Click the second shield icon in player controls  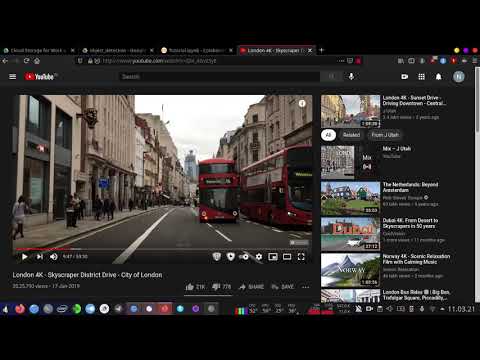231,257
